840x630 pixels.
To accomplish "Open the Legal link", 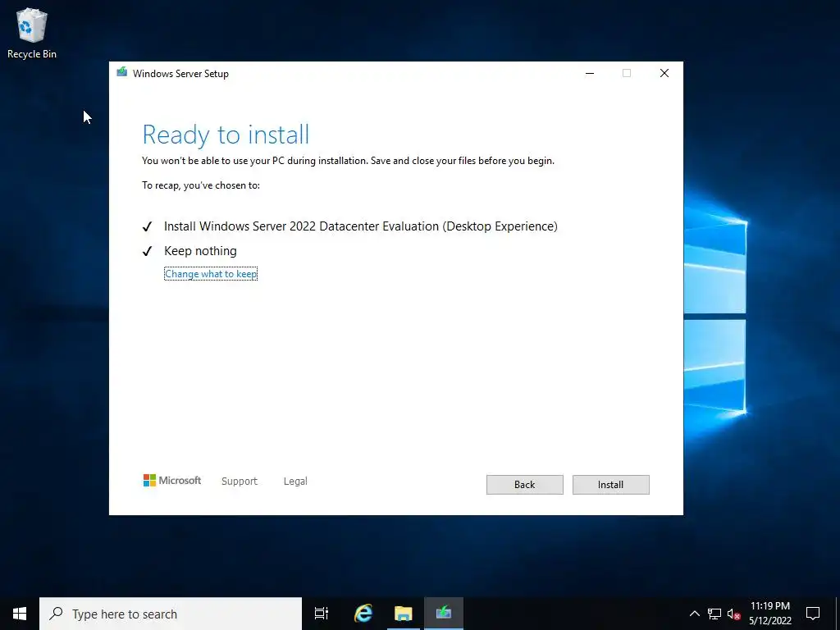I will 295,481.
